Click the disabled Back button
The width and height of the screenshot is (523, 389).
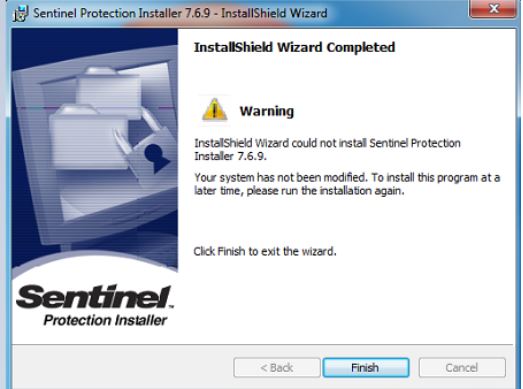277,367
